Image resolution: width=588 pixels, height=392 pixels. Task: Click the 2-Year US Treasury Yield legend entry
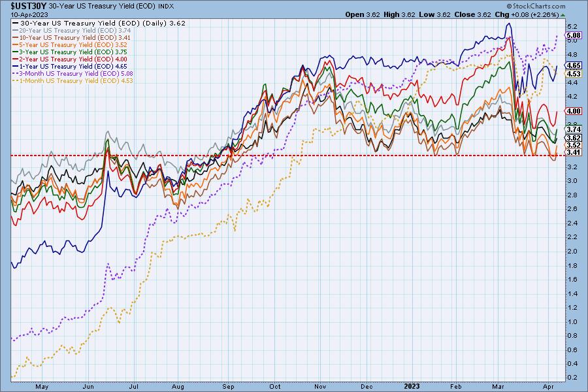click(70, 59)
